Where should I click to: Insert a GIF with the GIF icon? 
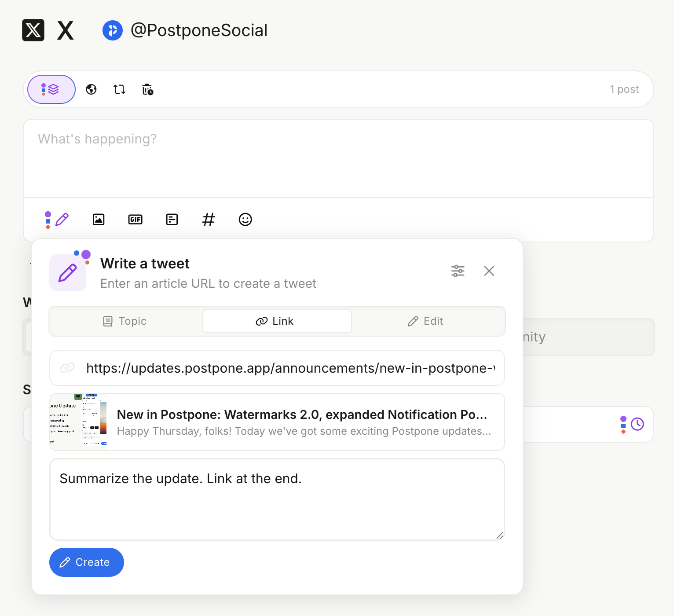click(x=136, y=220)
